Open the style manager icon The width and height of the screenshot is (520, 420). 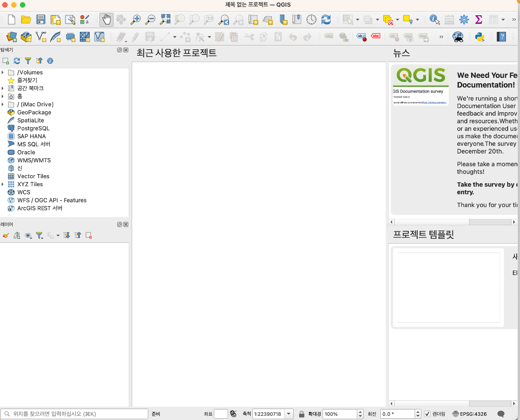coord(85,20)
